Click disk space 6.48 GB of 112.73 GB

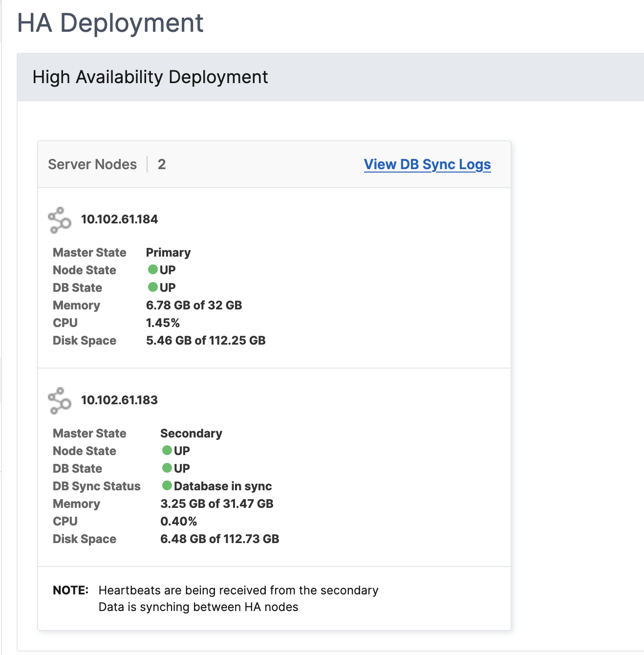point(220,539)
